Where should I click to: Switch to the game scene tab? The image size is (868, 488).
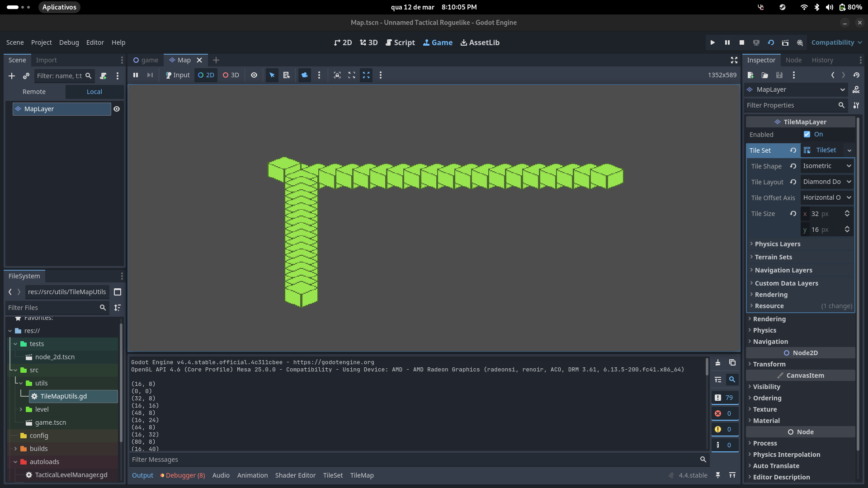pyautogui.click(x=146, y=60)
